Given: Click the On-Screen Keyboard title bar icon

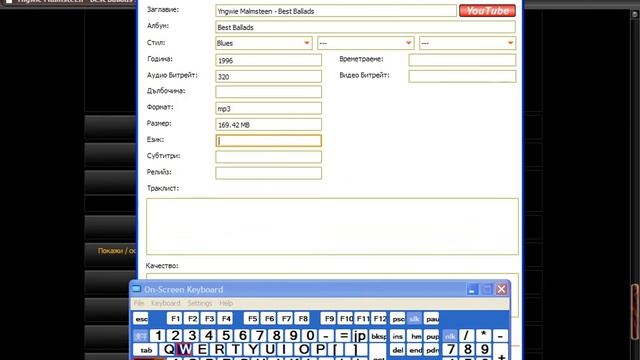Looking at the screenshot, I should point(136,289).
